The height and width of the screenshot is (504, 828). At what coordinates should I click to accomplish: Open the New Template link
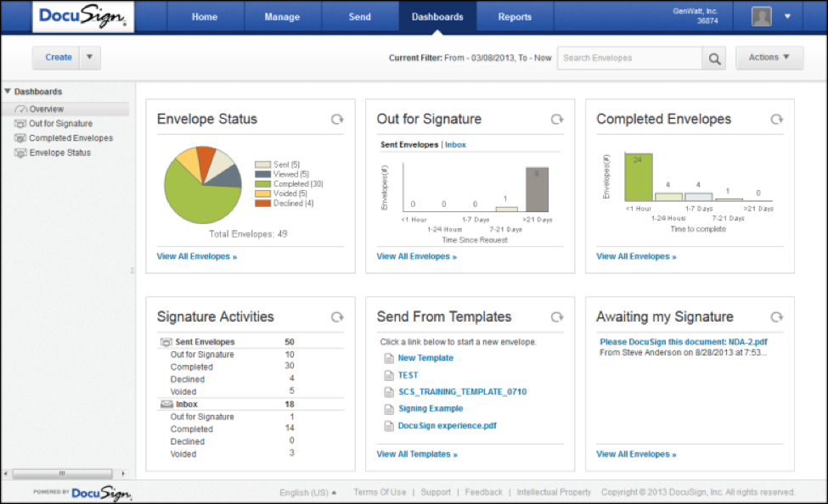point(425,358)
